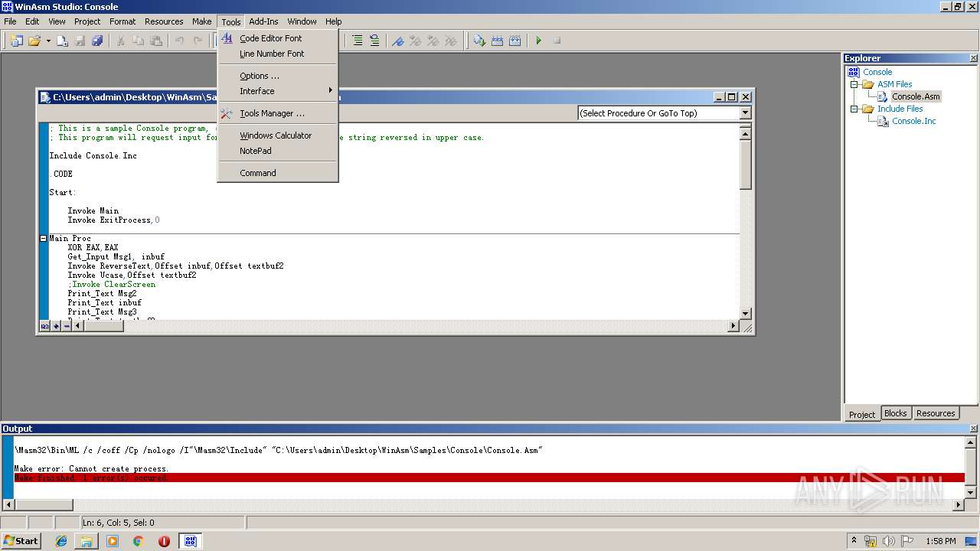Click the Output panel horizontal scrollbar right arrow
980x551 pixels.
(959, 505)
